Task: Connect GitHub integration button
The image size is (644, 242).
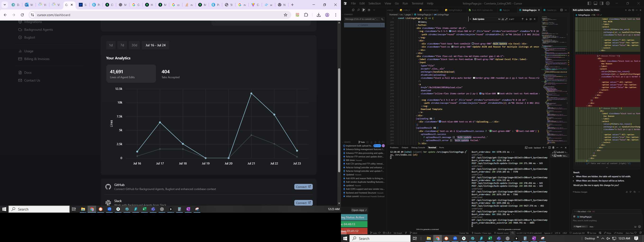Action: (303, 187)
